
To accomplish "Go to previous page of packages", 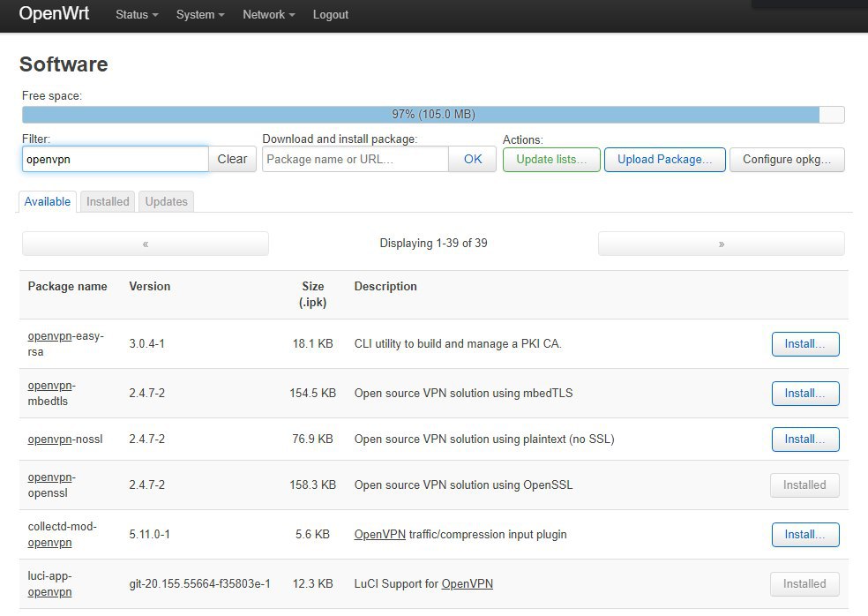I will [x=145, y=244].
